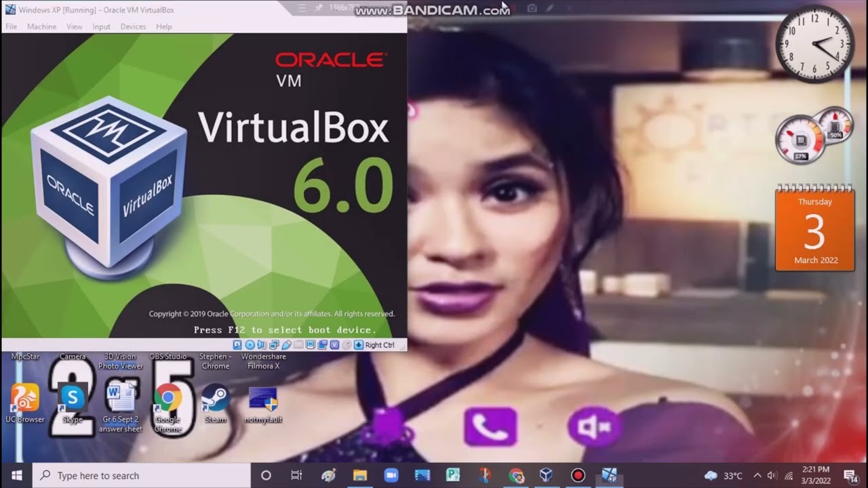The image size is (868, 488).
Task: Open the taskbar clock showing 2:21 PM
Action: [x=815, y=474]
